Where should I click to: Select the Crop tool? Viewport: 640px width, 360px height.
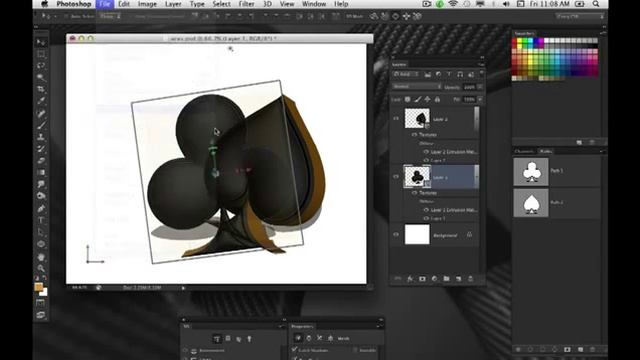[x=41, y=89]
